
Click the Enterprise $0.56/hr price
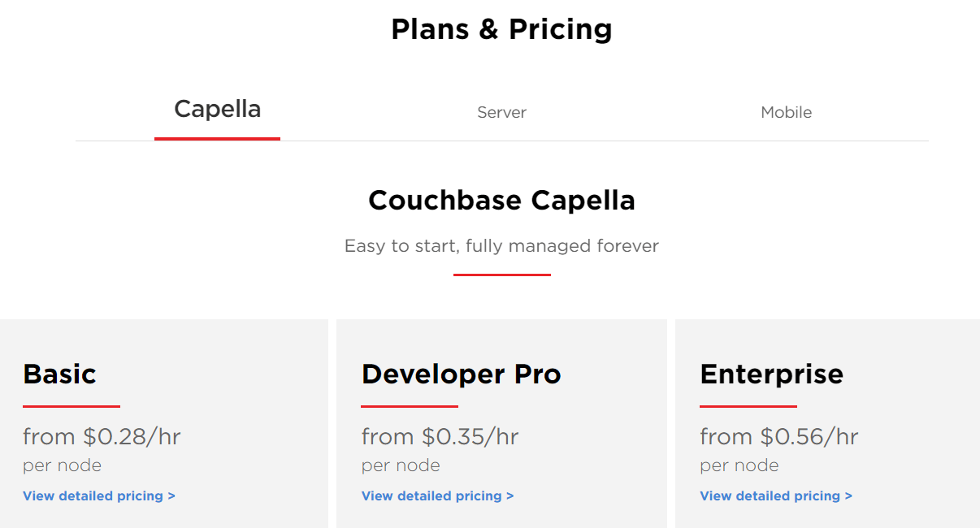pos(778,436)
